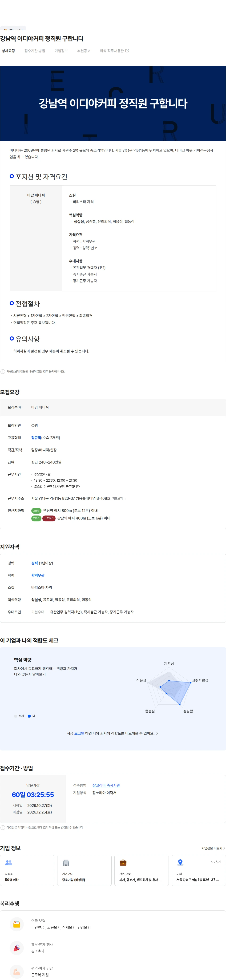Click the 문의 link for incorrect job info
The image size is (226, 980).
coord(52,371)
